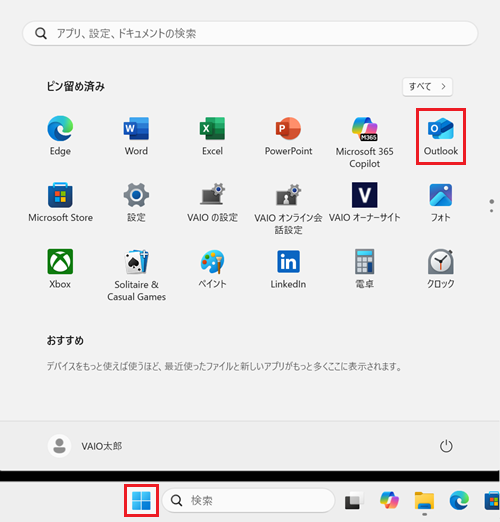Open the フォト app

[x=441, y=203]
